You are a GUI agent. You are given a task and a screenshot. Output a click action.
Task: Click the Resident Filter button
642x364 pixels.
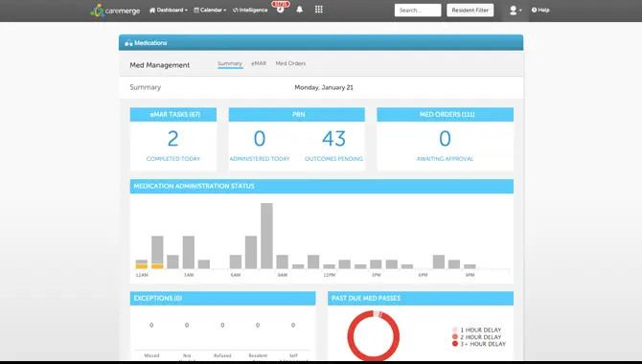point(470,11)
